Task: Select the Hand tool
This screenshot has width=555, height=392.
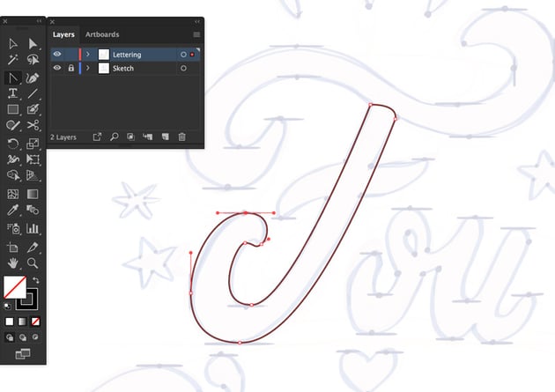Action: [12, 263]
